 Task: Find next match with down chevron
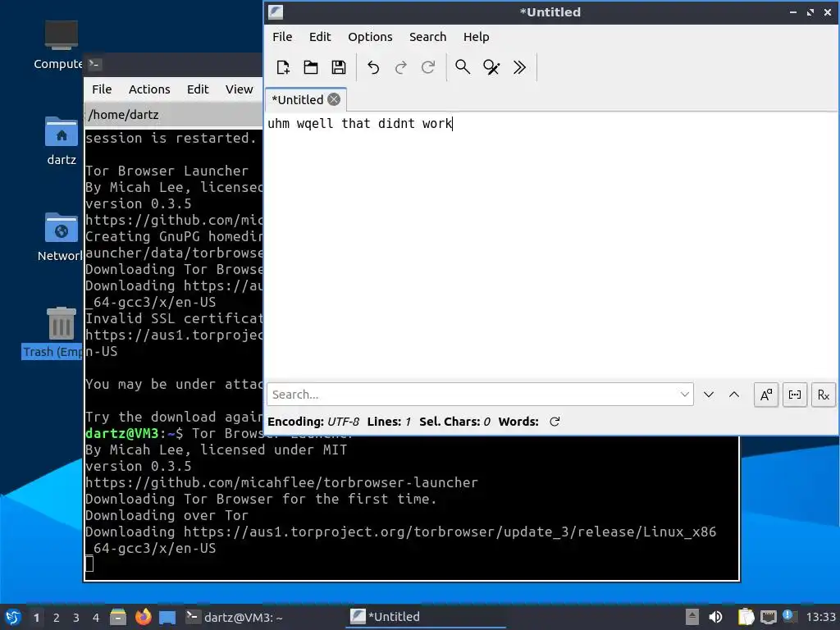(708, 395)
